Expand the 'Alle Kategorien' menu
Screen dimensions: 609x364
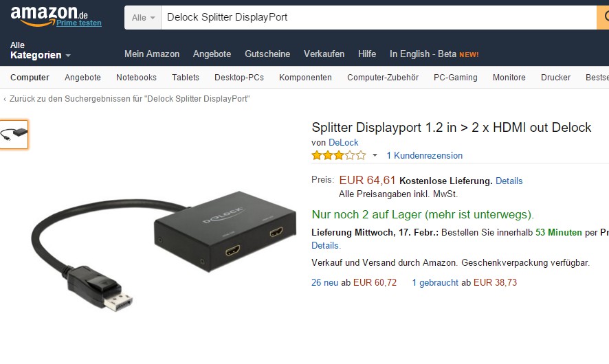(40, 50)
